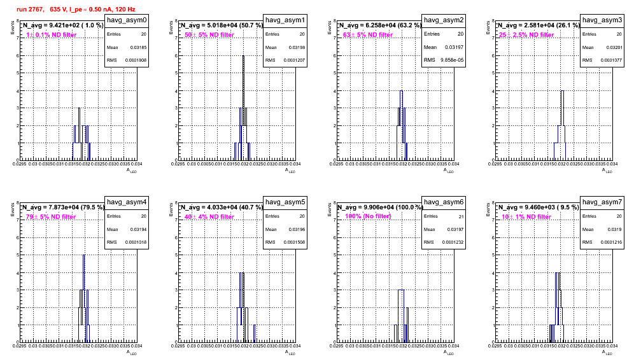The image size is (634, 364).
Task: Click Mean 0.03201 in havg_asym3 stats
Action: coord(602,48)
